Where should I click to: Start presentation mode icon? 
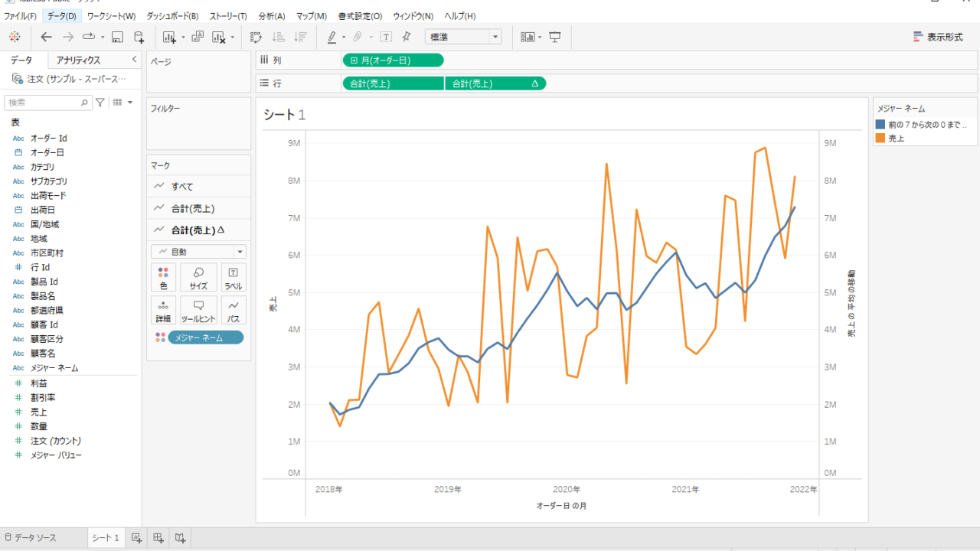click(x=555, y=37)
